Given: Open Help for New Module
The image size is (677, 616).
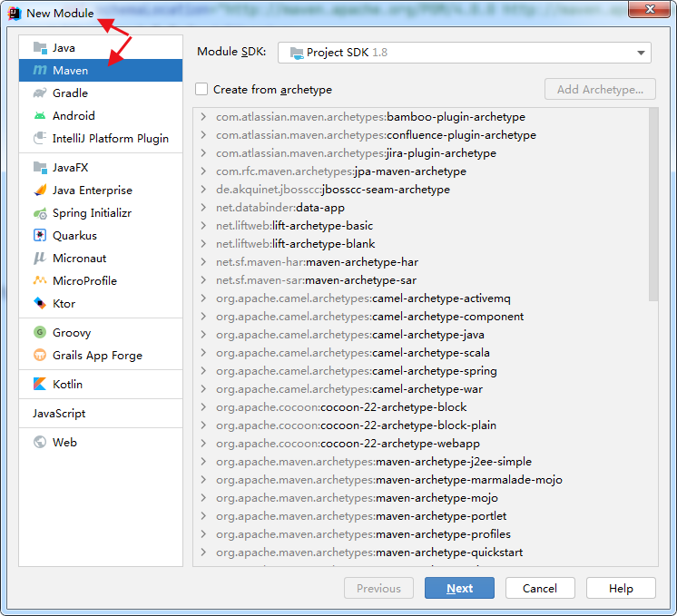Looking at the screenshot, I should pyautogui.click(x=621, y=588).
